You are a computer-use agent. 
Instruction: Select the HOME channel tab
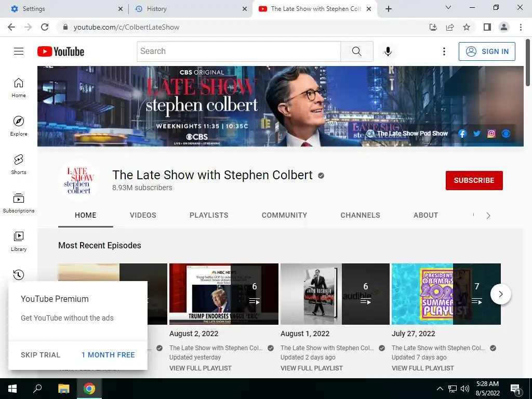(x=86, y=215)
